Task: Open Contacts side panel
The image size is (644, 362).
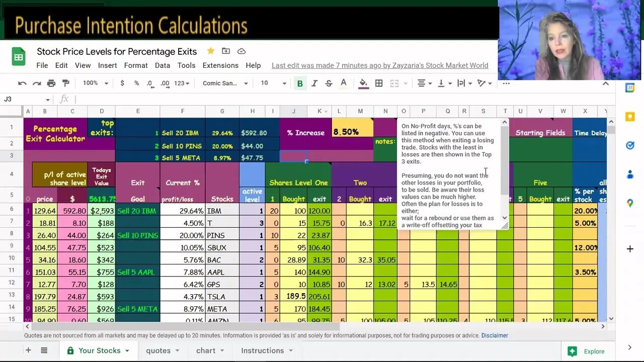Action: tap(630, 174)
